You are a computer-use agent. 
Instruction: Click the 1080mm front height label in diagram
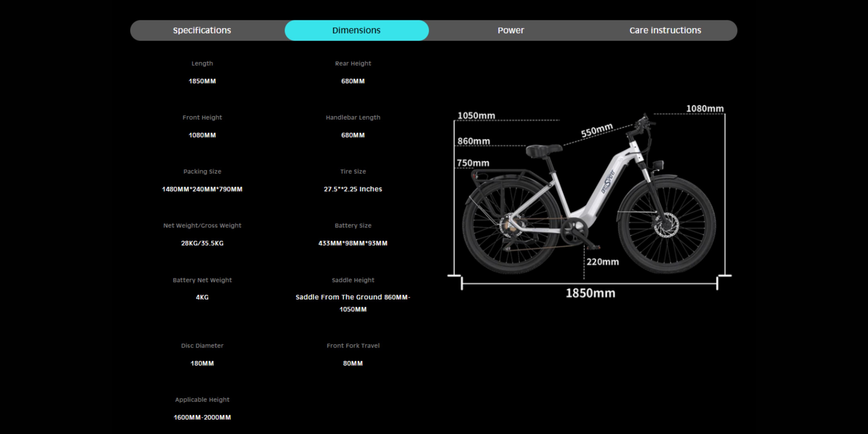(705, 108)
